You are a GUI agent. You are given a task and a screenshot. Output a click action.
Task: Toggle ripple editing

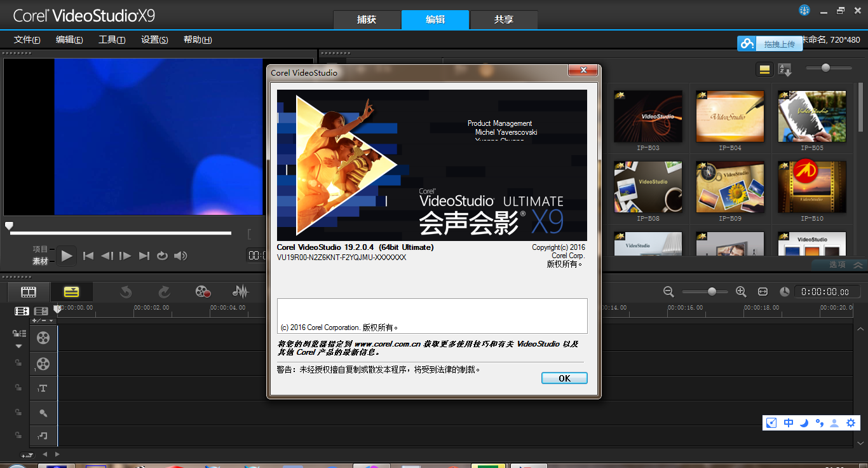click(x=19, y=334)
